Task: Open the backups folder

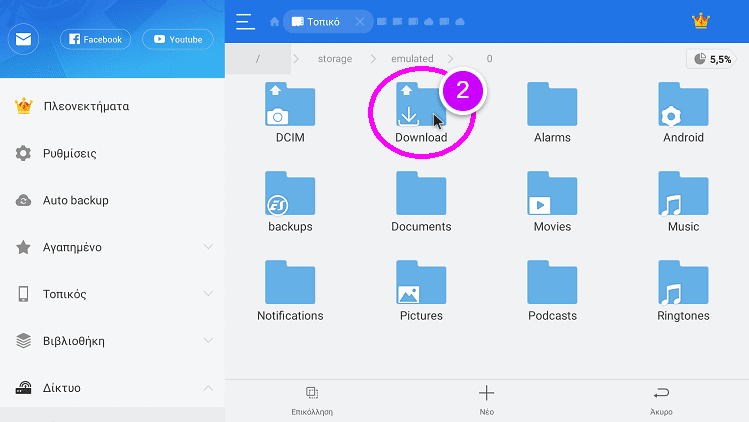Action: point(290,201)
